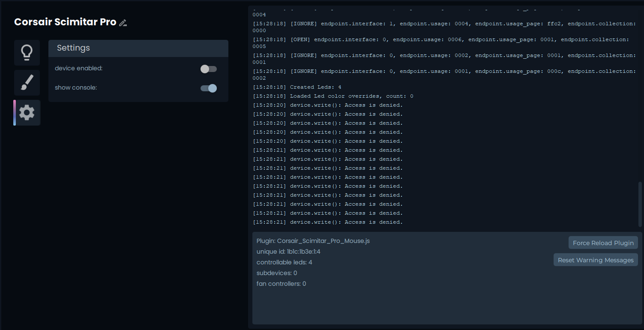Image resolution: width=644 pixels, height=330 pixels.
Task: Select the gear settings tab
Action: point(27,113)
